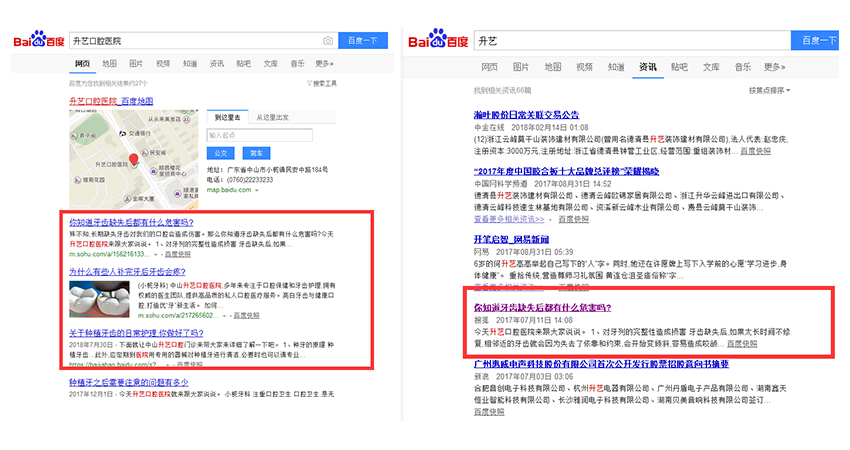The height and width of the screenshot is (450, 850).
Task: Open result 为什么有些人补完牙后牙齿会疼?
Action: click(127, 272)
